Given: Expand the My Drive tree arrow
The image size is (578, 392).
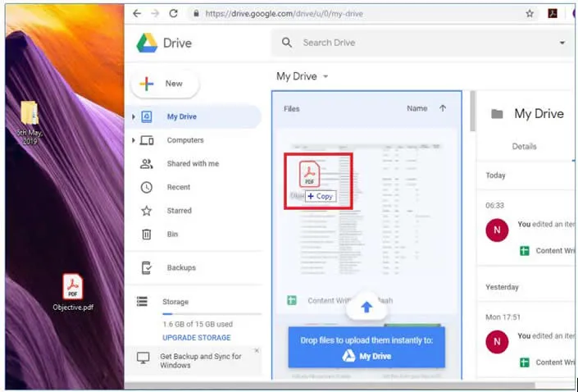Looking at the screenshot, I should pyautogui.click(x=134, y=117).
